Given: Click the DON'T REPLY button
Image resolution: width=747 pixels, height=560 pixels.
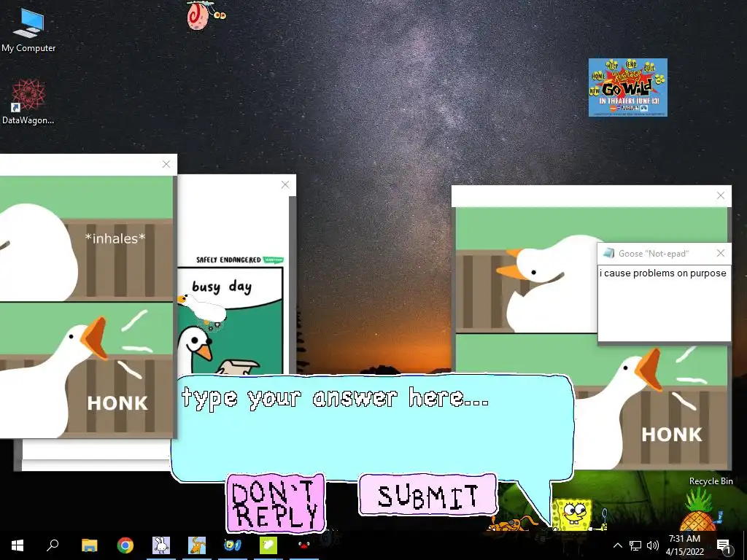Looking at the screenshot, I should pos(275,503).
